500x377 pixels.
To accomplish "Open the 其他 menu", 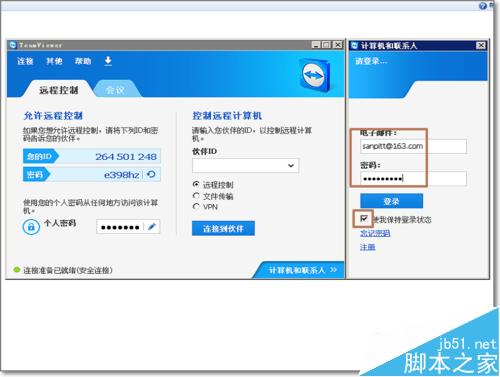I will 54,61.
